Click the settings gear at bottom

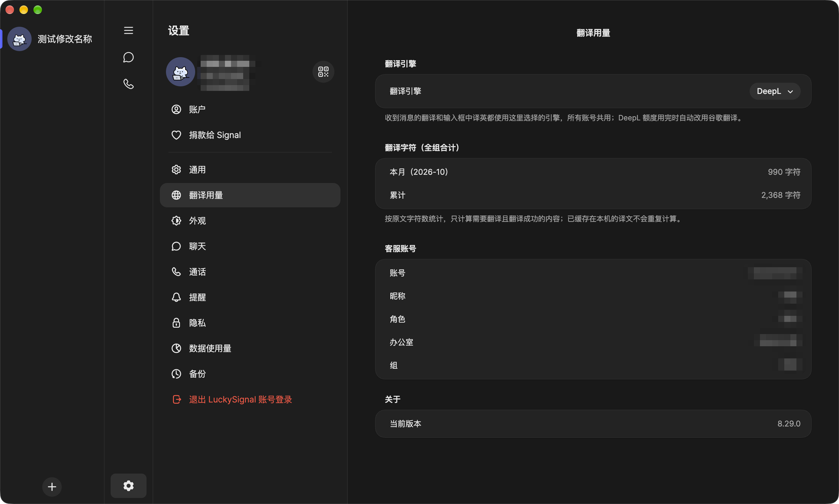pos(128,486)
